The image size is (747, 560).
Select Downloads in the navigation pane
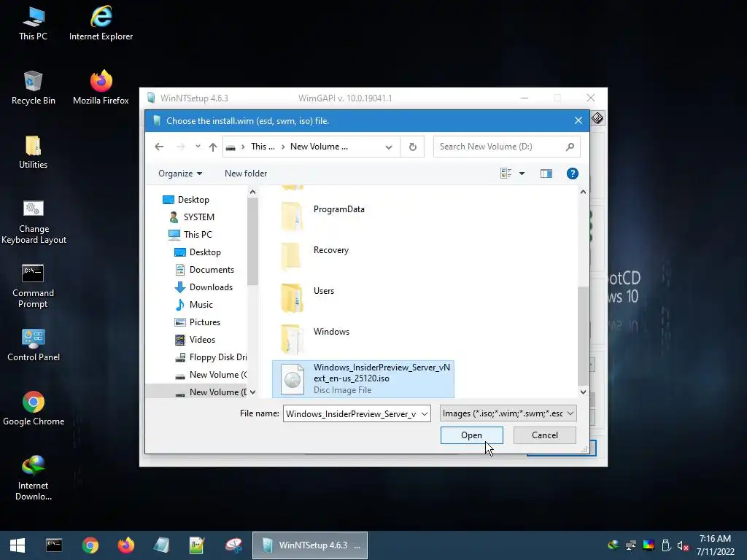point(204,287)
